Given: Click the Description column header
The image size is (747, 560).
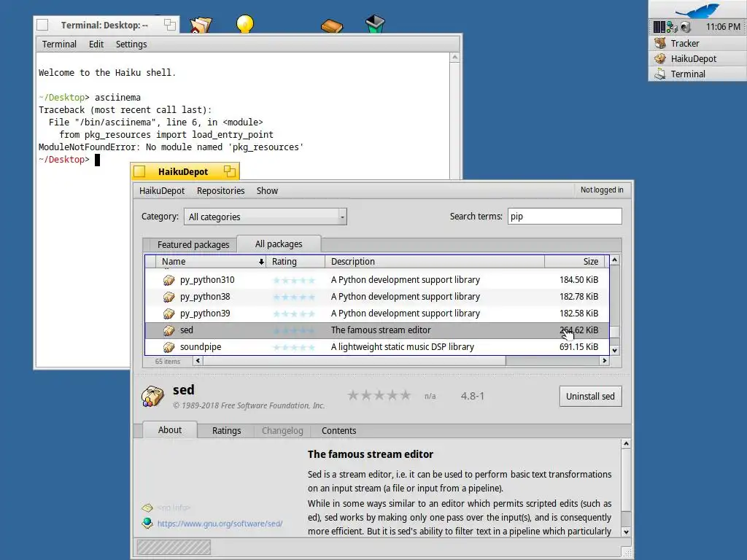Looking at the screenshot, I should [435, 262].
